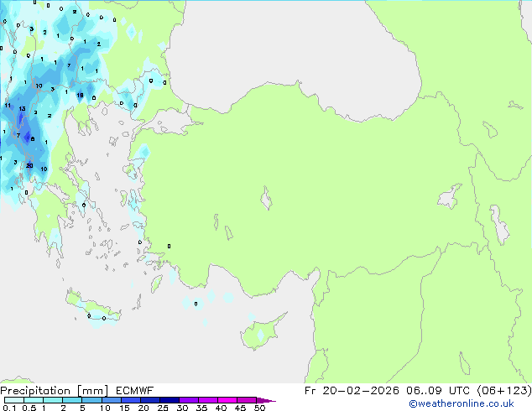Click the '18' precipitation value on the map
532x411 pixels.
pyautogui.click(x=80, y=96)
